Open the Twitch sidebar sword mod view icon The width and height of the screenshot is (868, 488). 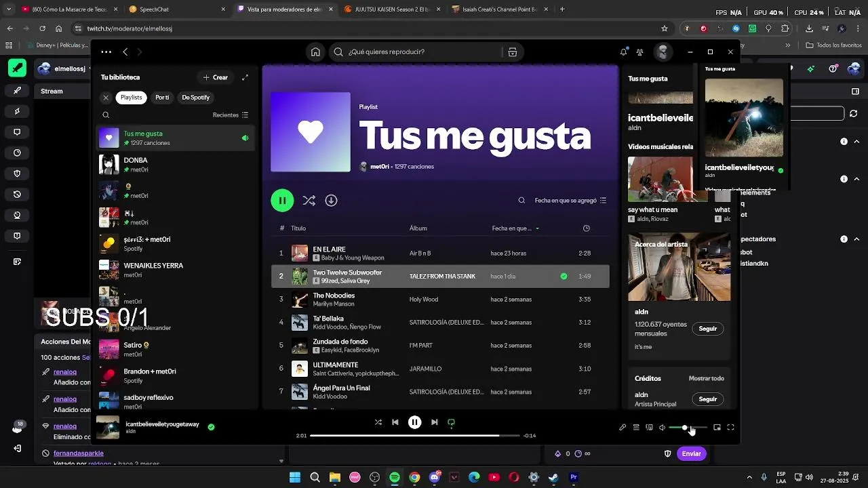(x=17, y=90)
